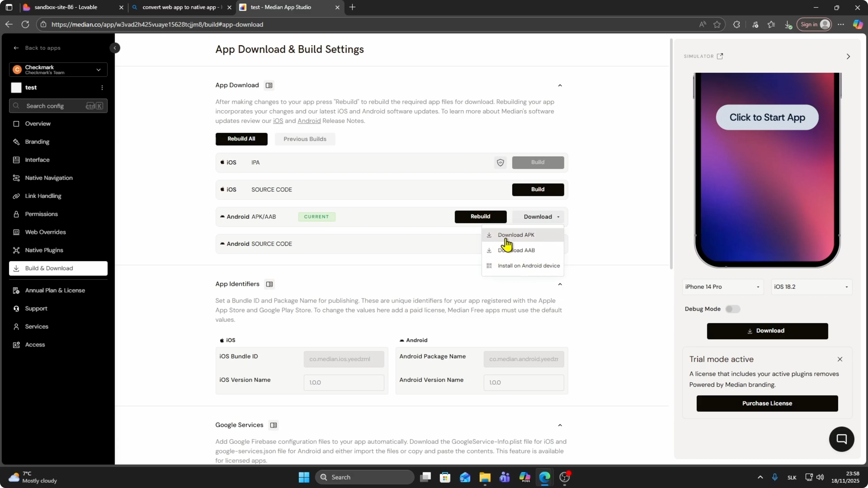This screenshot has width=868, height=488.
Task: Open Microsoft Teams from the taskbar
Action: 505,477
